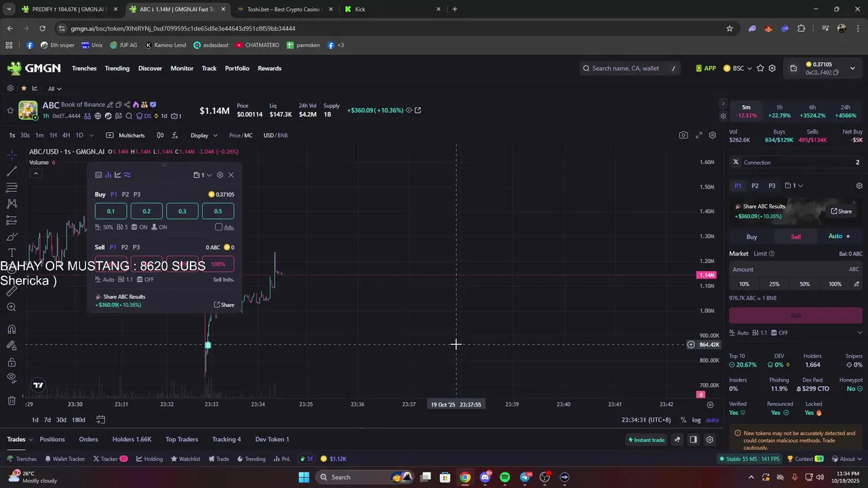The height and width of the screenshot is (488, 868).
Task: Open the header settings gear
Action: coord(772,68)
